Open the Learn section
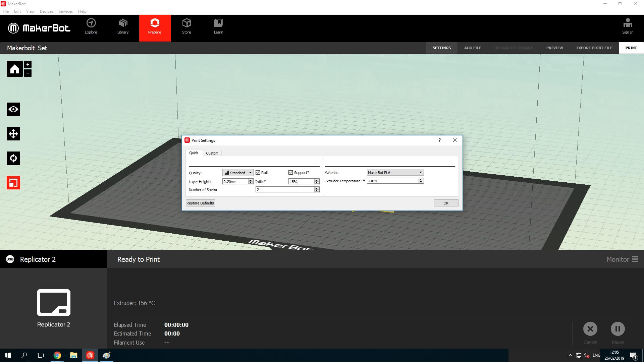 [x=218, y=27]
